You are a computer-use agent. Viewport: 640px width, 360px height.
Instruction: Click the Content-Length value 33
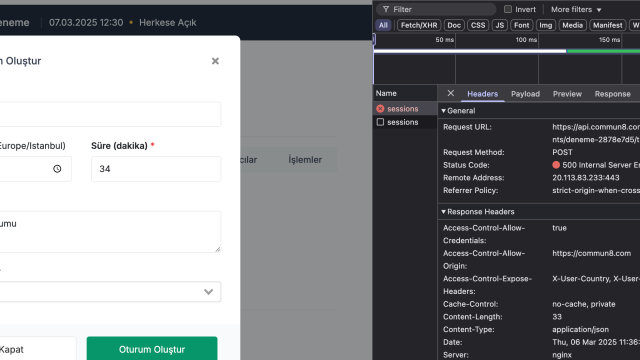pyautogui.click(x=557, y=317)
